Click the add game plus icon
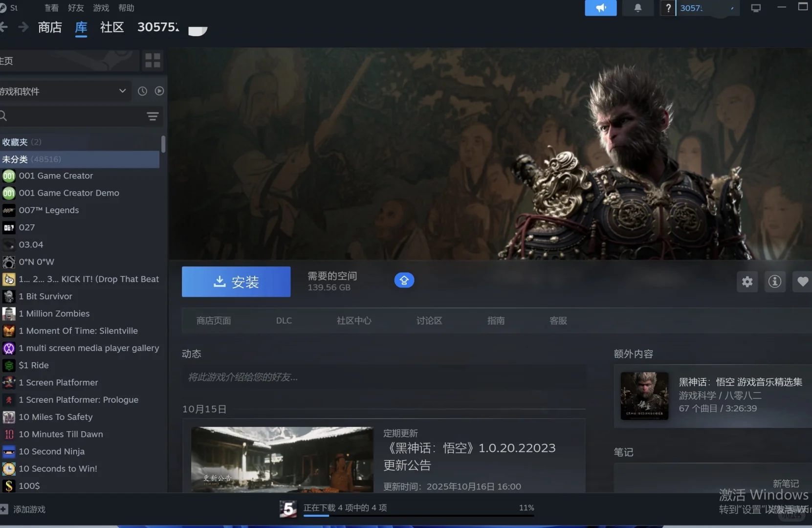The image size is (812, 528). (4, 509)
